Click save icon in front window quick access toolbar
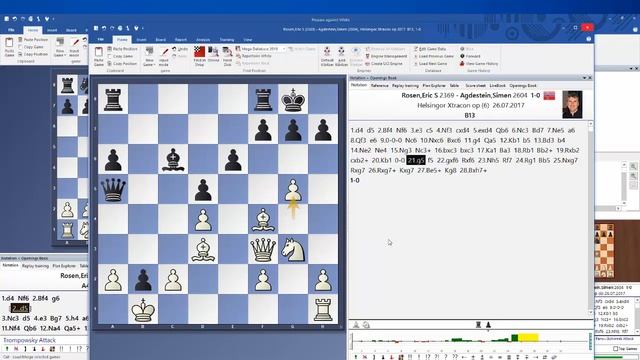The height and width of the screenshot is (360, 640). tap(96, 28)
